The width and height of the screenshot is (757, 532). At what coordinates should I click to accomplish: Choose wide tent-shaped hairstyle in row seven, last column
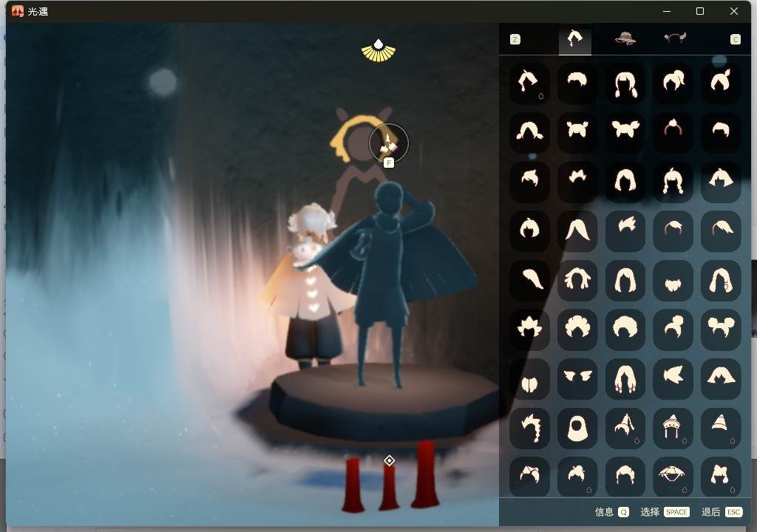point(721,379)
